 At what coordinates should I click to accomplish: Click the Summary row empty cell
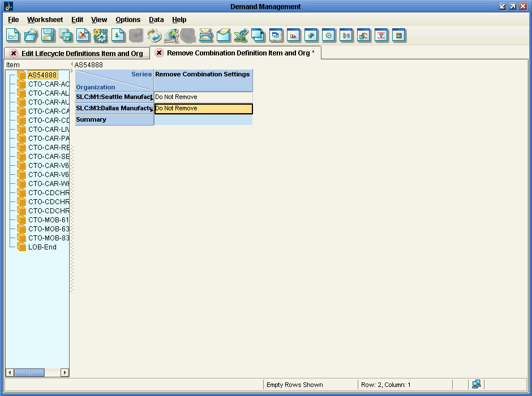[x=203, y=120]
